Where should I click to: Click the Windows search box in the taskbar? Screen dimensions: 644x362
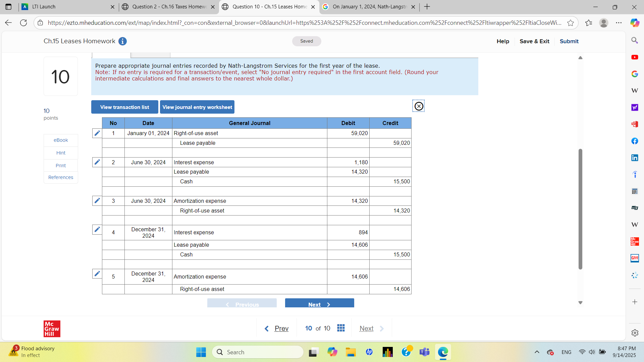(258, 352)
